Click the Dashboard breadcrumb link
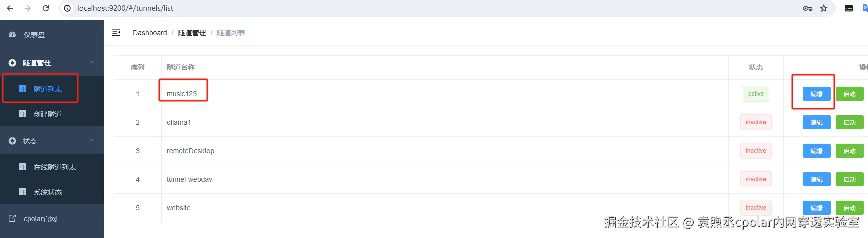 (150, 33)
